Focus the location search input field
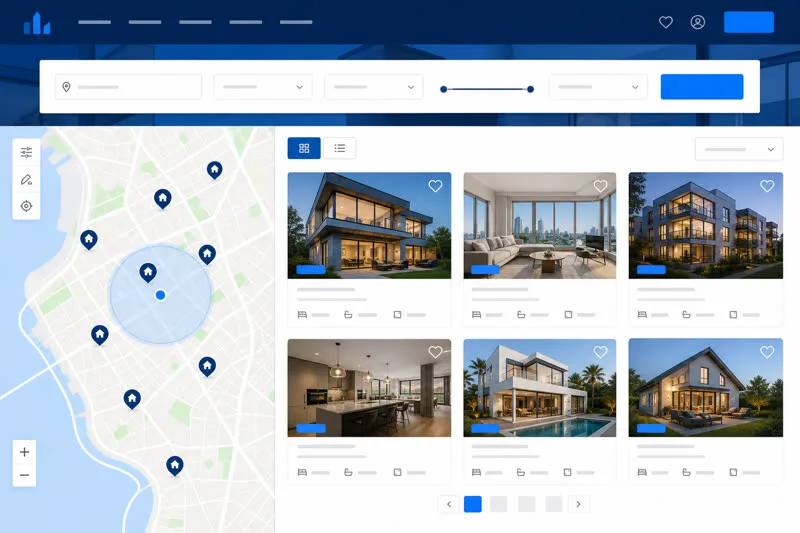The height and width of the screenshot is (533, 800). 128,87
